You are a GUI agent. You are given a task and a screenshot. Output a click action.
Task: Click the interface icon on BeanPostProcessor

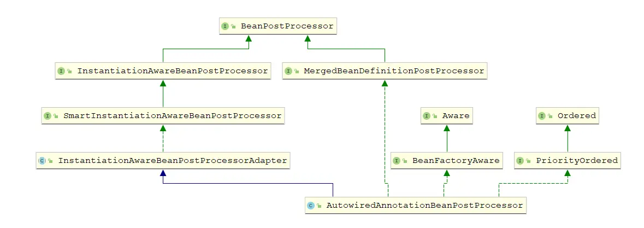[x=225, y=26]
